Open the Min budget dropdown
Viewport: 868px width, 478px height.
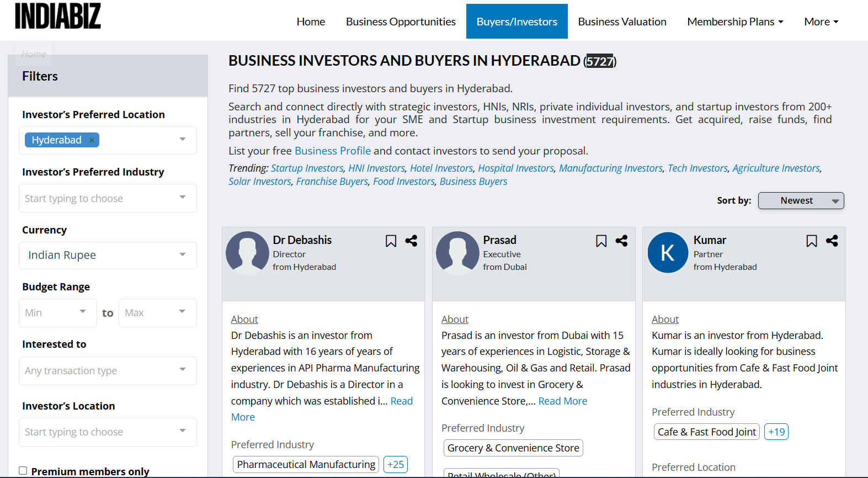click(x=57, y=312)
